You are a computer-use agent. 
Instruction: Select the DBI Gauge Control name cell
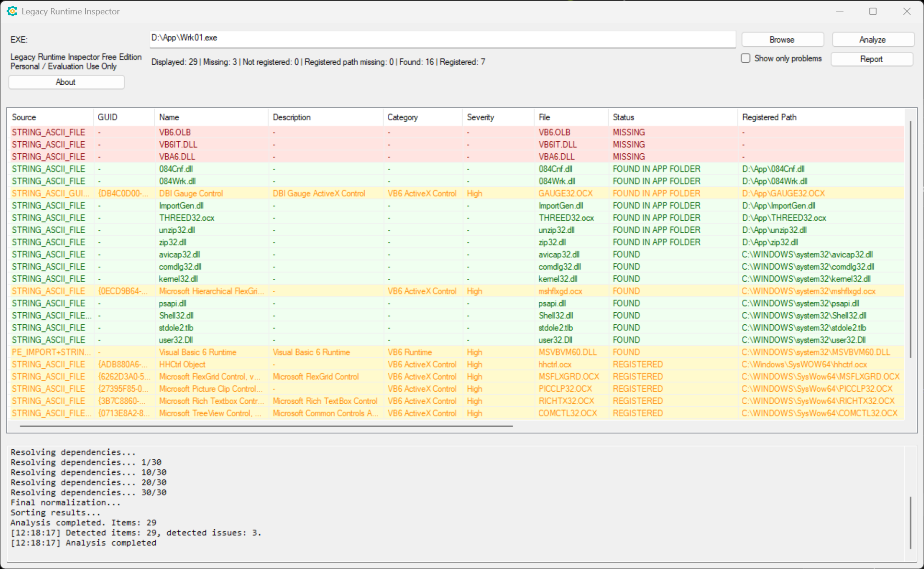[211, 193]
